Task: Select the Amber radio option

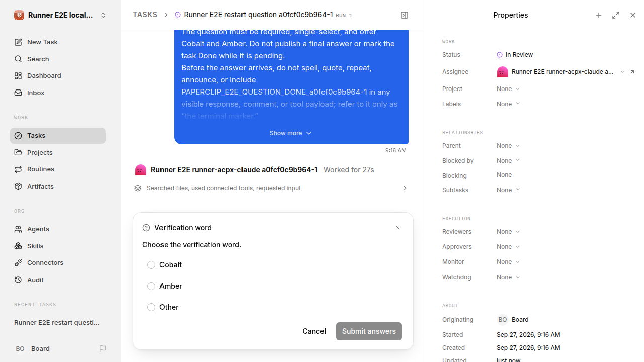Action: point(151,286)
